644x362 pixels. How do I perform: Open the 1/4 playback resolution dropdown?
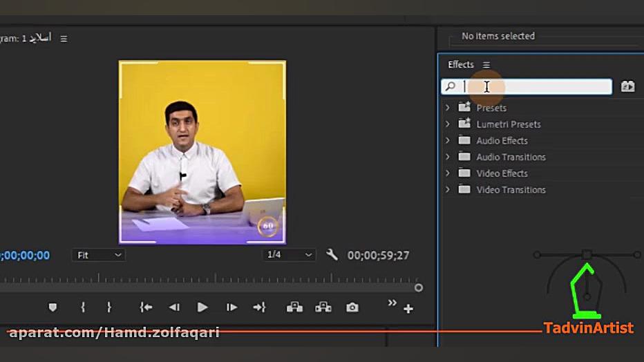(289, 255)
